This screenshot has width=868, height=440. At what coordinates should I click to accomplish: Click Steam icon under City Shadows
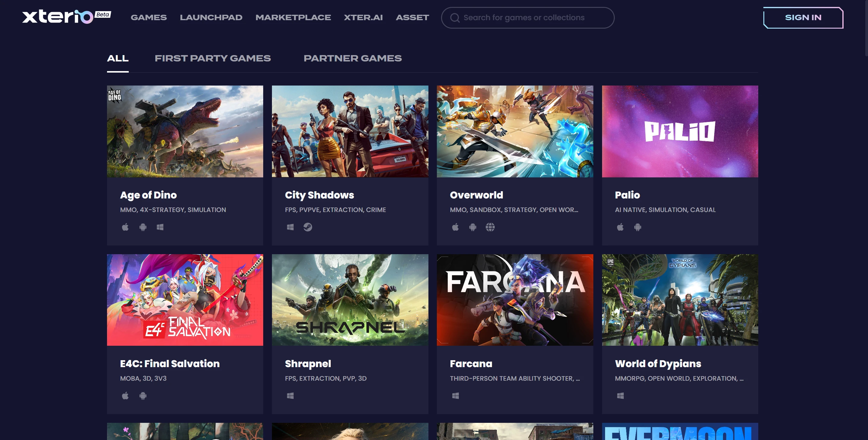coord(308,227)
